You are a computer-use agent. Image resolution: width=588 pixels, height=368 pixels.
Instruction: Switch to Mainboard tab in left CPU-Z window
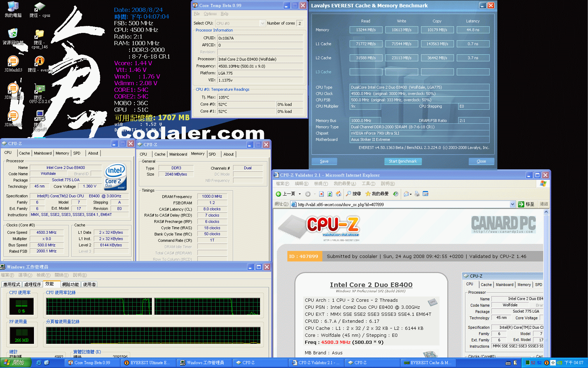pyautogui.click(x=43, y=153)
